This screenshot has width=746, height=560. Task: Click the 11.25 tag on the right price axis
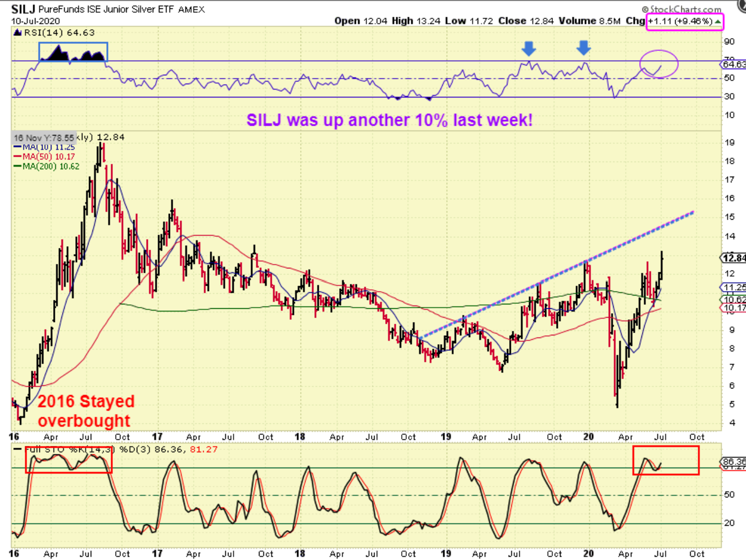734,287
